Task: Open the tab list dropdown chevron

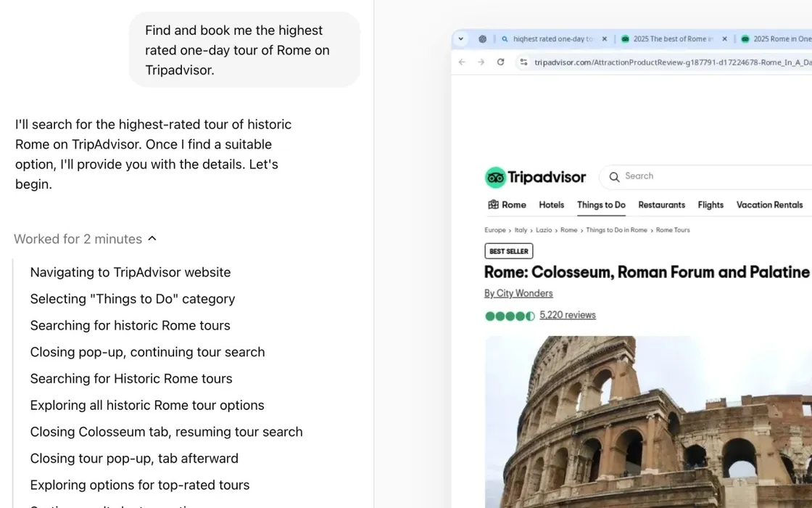Action: (x=460, y=39)
